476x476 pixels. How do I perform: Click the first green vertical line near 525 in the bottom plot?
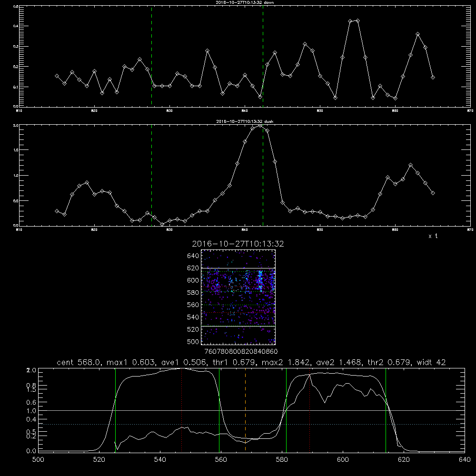click(x=115, y=410)
